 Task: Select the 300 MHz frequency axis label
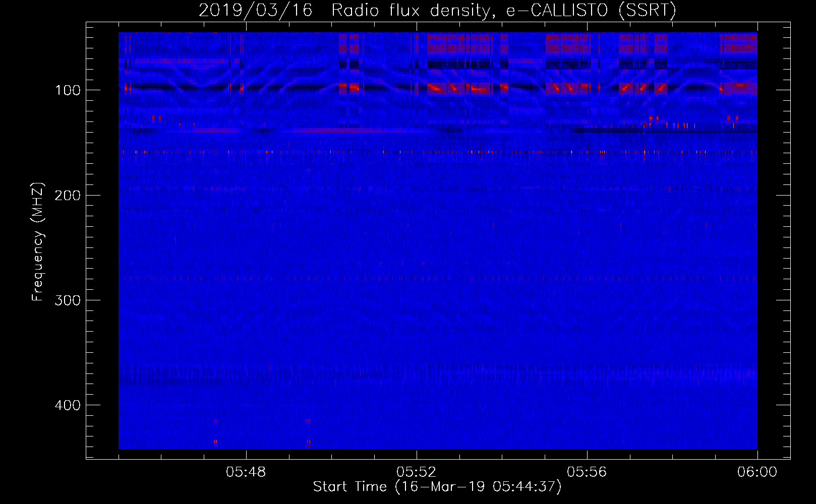(x=68, y=300)
